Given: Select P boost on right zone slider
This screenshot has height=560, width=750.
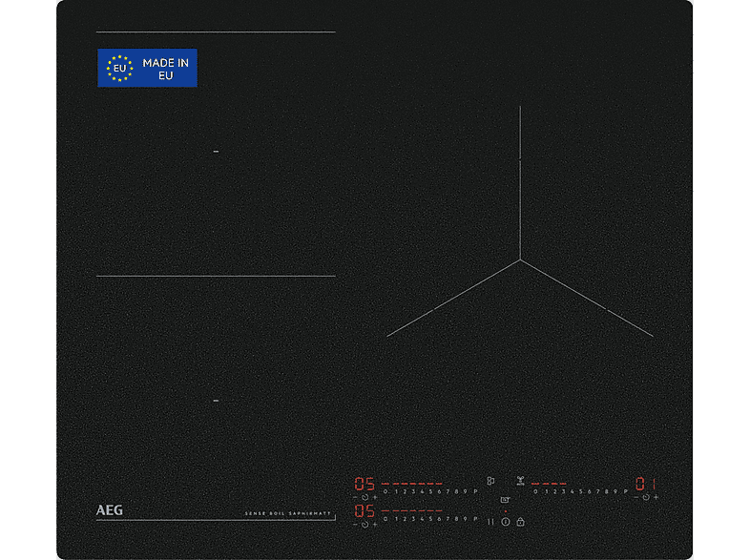Looking at the screenshot, I should [625, 491].
